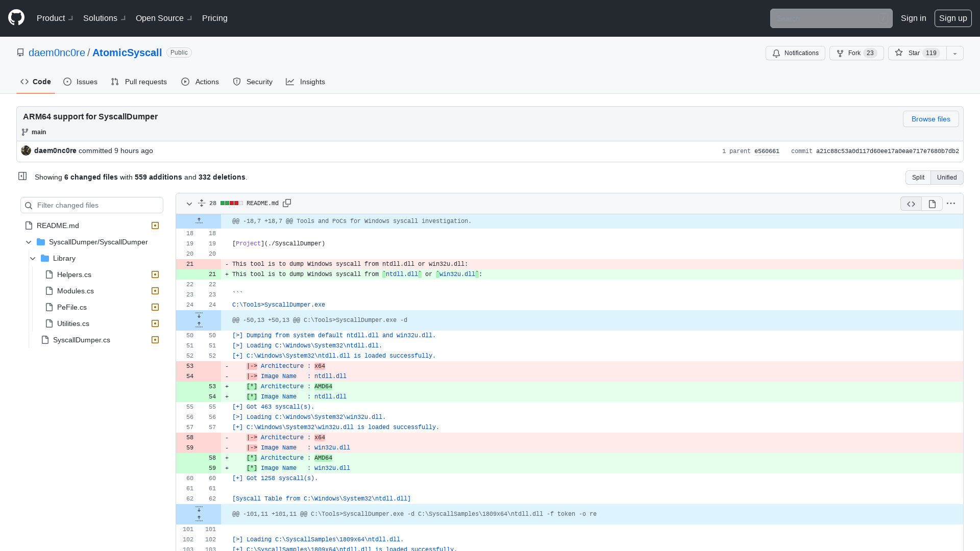The image size is (980, 551).
Task: Click the GitHub logo to go home
Action: [x=15, y=17]
